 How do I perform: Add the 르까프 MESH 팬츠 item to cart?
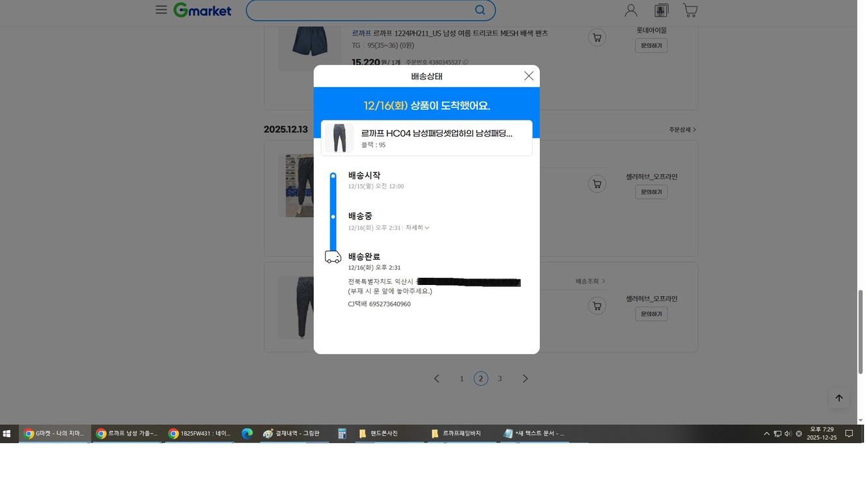click(x=596, y=38)
